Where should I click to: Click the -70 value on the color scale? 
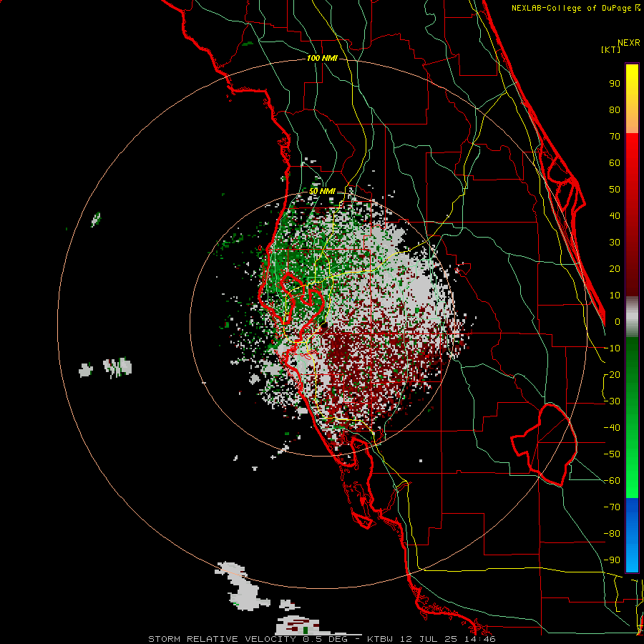[612, 507]
